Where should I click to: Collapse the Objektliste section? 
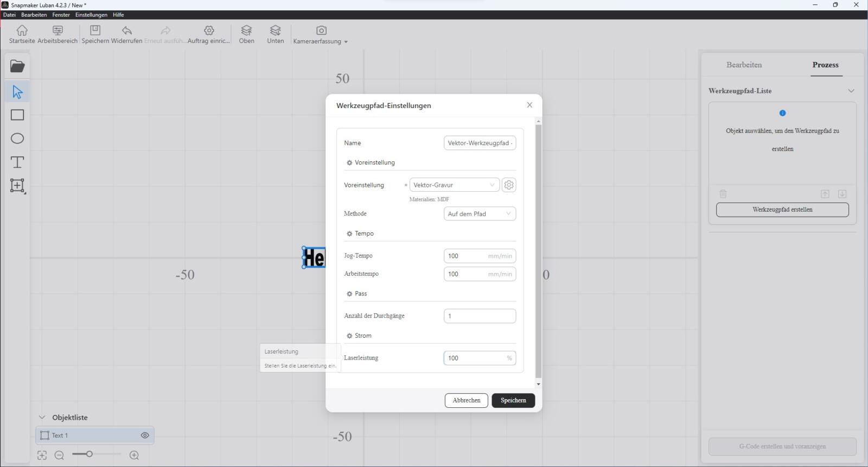click(x=42, y=418)
